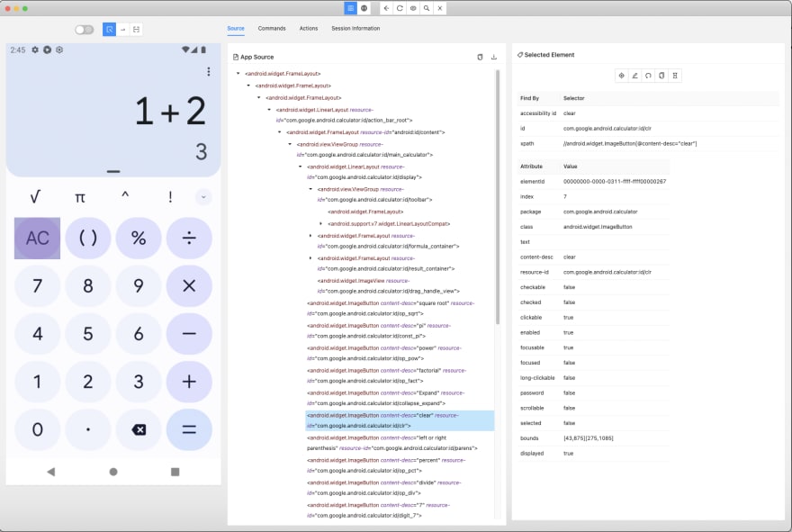
Task: Tap backspace key on calculator screenshot
Action: [x=139, y=429]
